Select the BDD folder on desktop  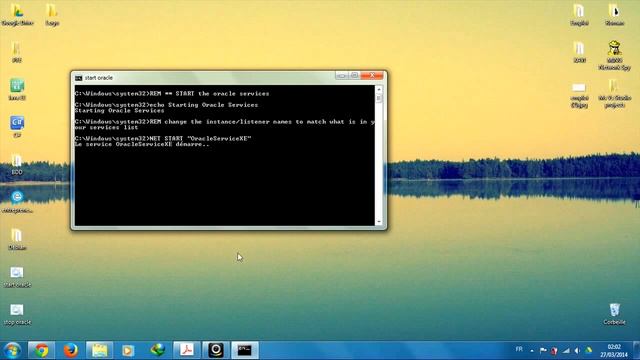click(x=17, y=164)
